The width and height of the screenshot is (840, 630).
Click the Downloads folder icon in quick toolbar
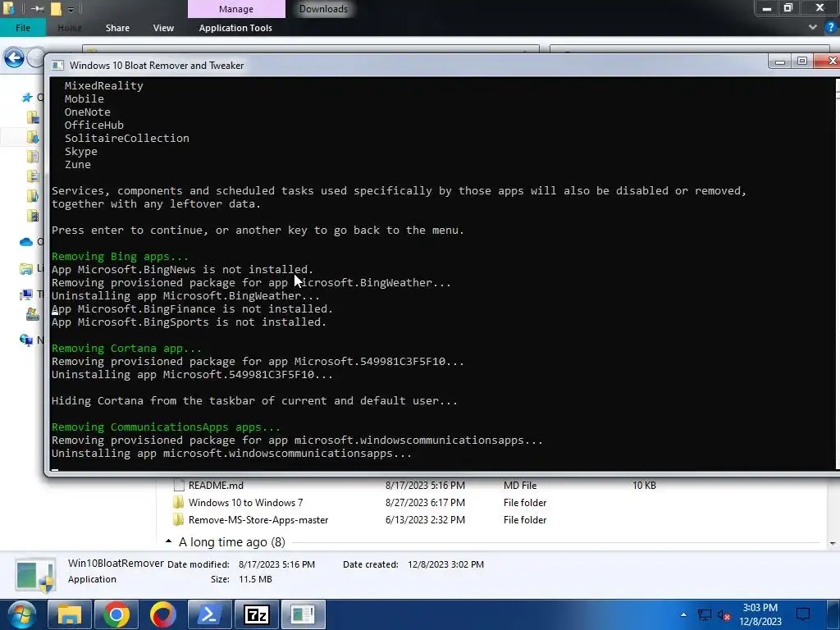(x=8, y=8)
